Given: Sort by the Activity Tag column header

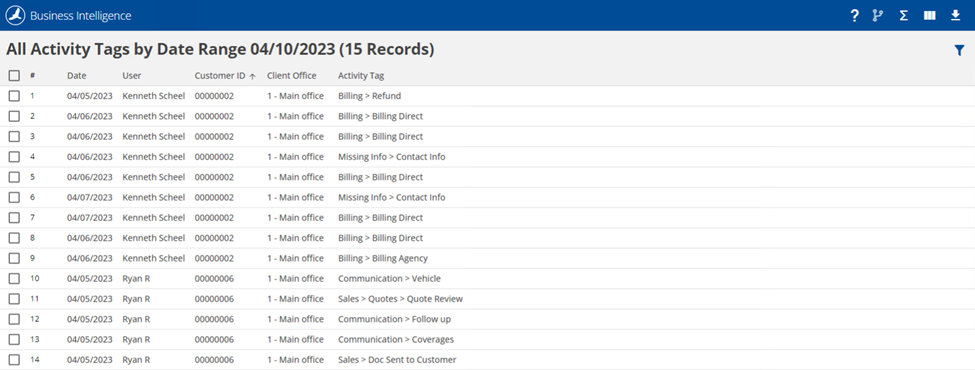Looking at the screenshot, I should (x=361, y=76).
